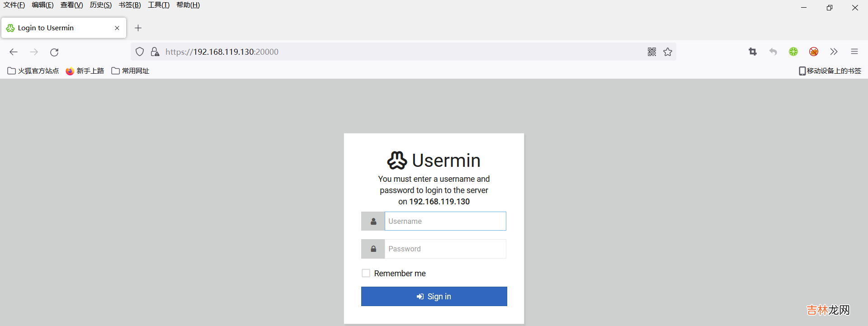Click the screenshot crop tool icon
Screen dimensions: 868x326
pyautogui.click(x=753, y=52)
